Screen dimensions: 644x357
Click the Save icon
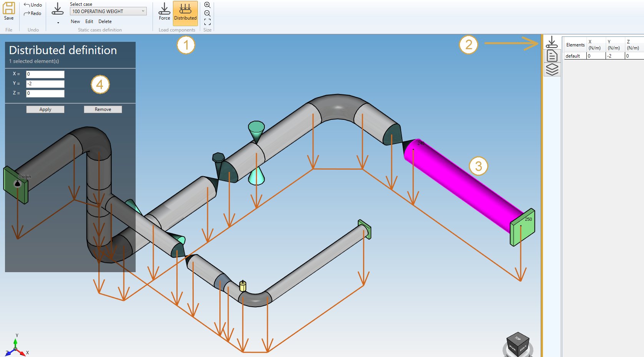pos(8,8)
